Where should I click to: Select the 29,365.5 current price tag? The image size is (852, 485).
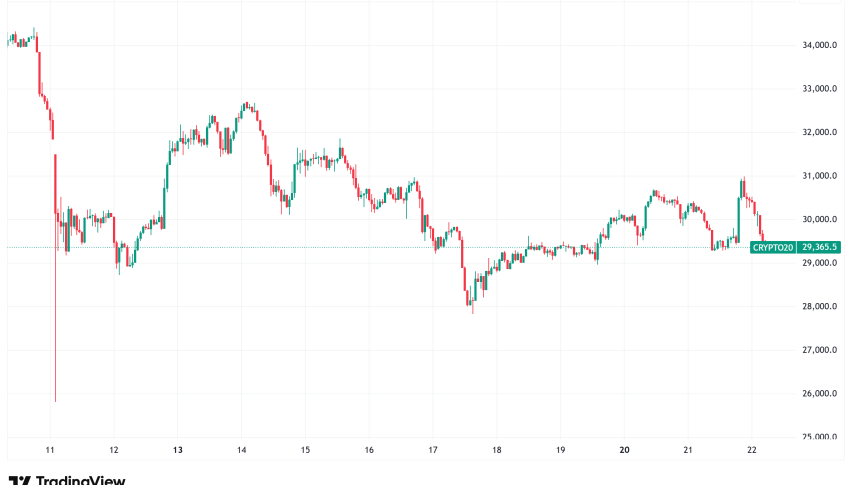point(816,247)
